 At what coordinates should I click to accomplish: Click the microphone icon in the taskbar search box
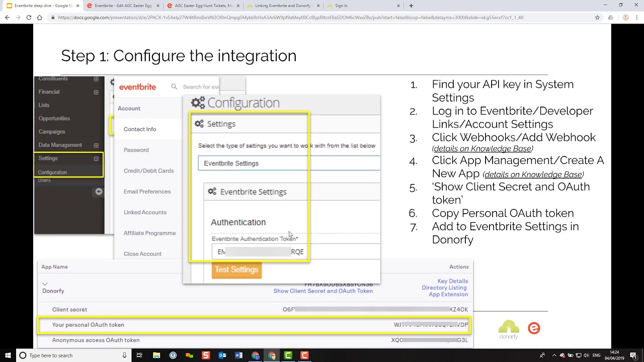tap(124, 355)
